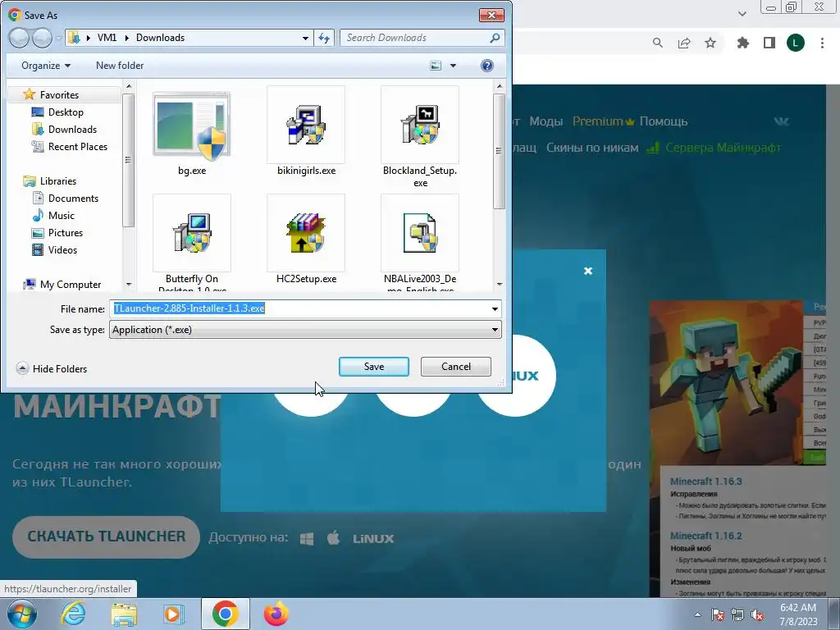This screenshot has height=630, width=840.
Task: Create a New folder
Action: (x=120, y=66)
